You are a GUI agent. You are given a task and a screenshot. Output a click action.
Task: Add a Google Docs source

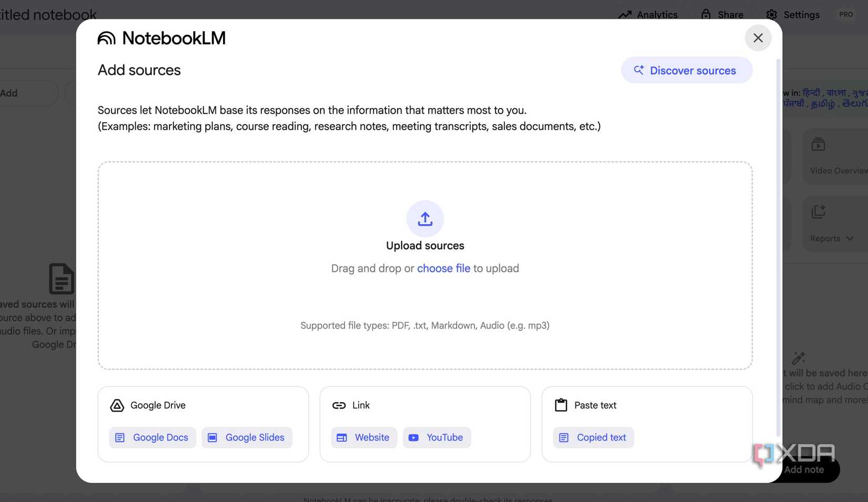(x=153, y=437)
